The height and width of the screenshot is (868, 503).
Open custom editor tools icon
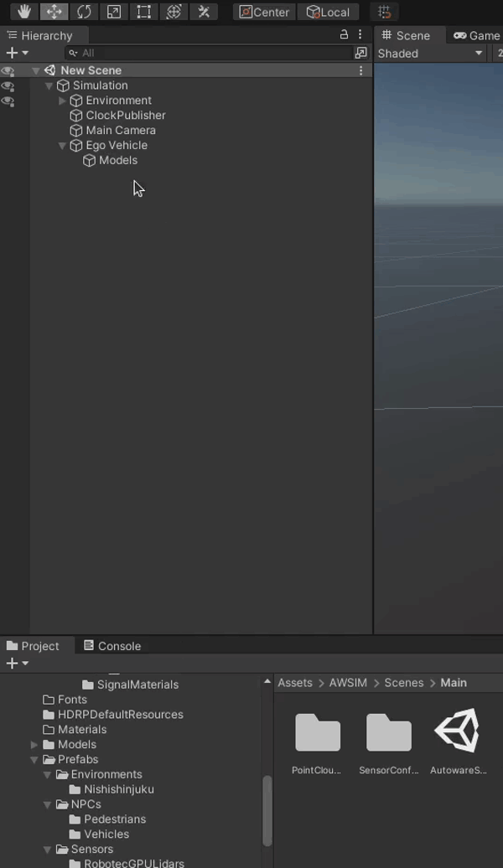(204, 12)
